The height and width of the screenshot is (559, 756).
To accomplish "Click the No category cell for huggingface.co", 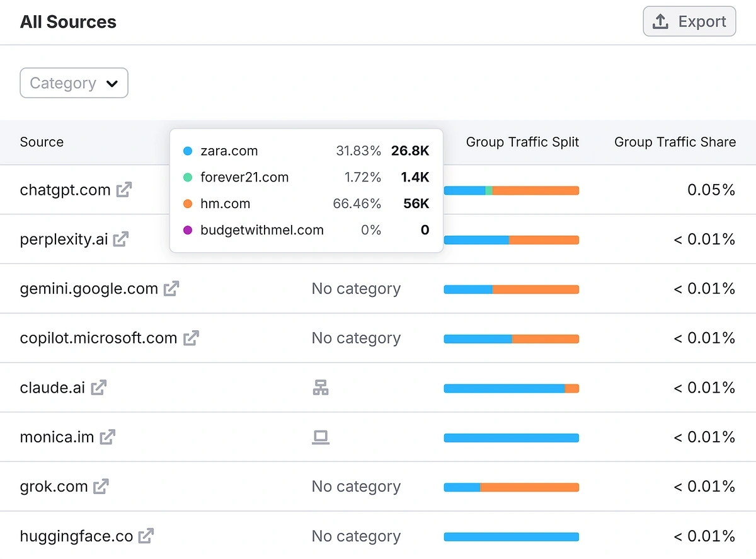I will [356, 536].
